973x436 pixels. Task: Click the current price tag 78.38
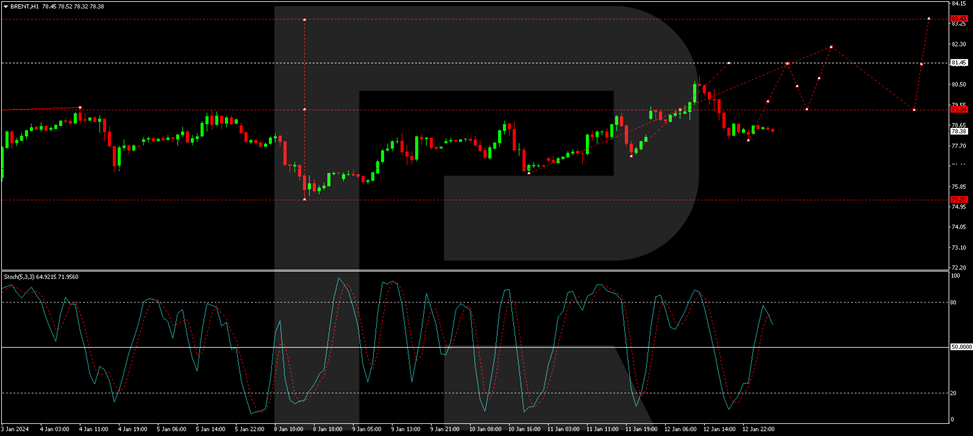(959, 131)
